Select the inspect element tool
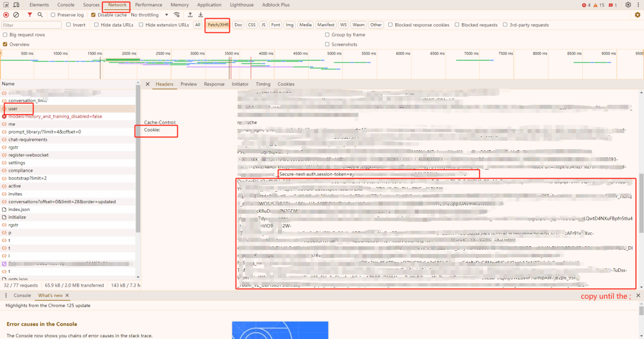The image size is (644, 339). [x=7, y=4]
